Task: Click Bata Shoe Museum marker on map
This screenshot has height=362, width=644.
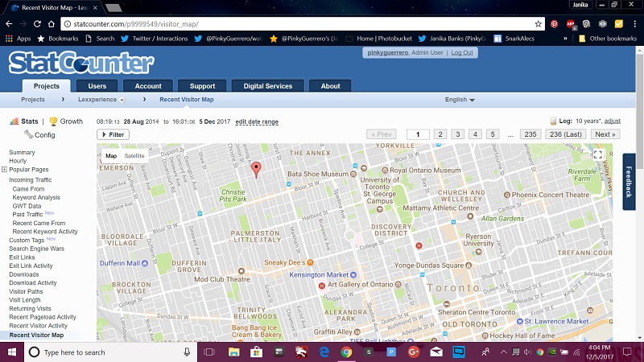Action: tap(353, 174)
